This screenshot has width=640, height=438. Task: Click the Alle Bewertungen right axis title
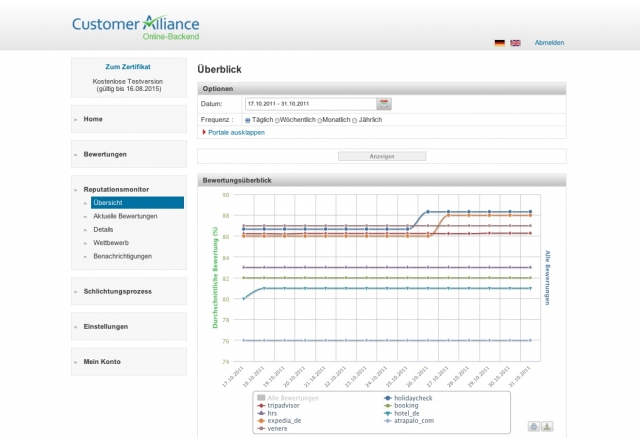[547, 278]
